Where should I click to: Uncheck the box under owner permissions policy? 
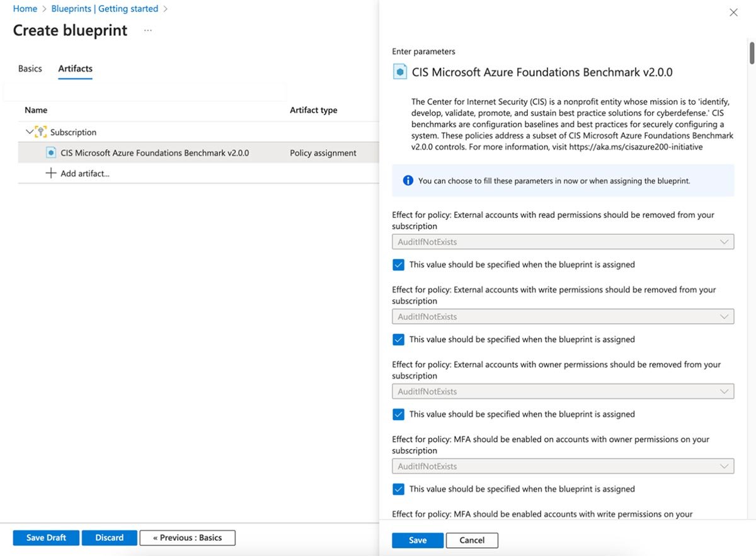pyautogui.click(x=398, y=414)
